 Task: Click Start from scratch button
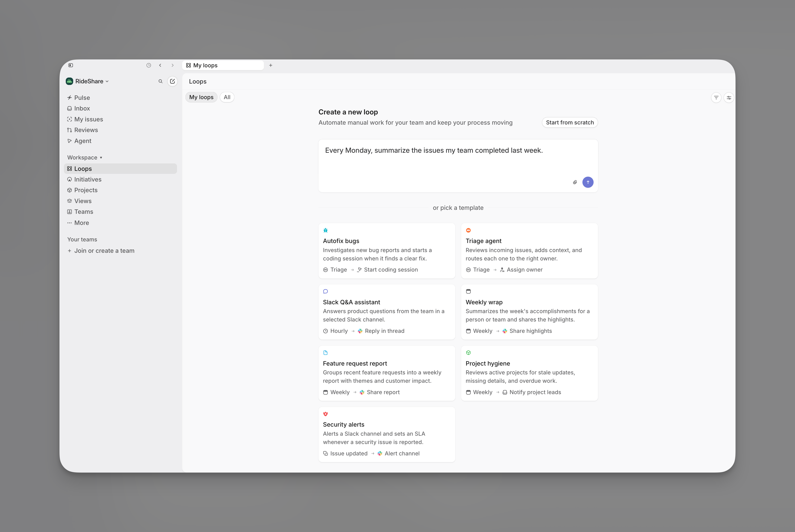(570, 123)
